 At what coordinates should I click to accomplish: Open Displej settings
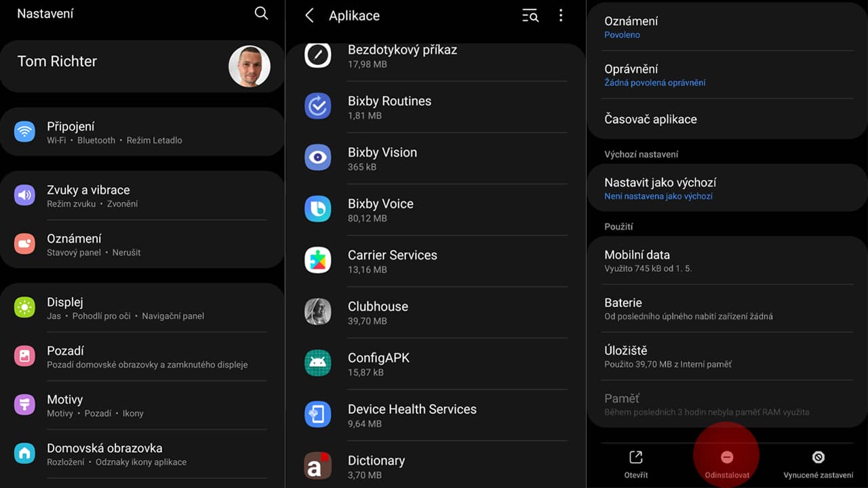pyautogui.click(x=142, y=308)
